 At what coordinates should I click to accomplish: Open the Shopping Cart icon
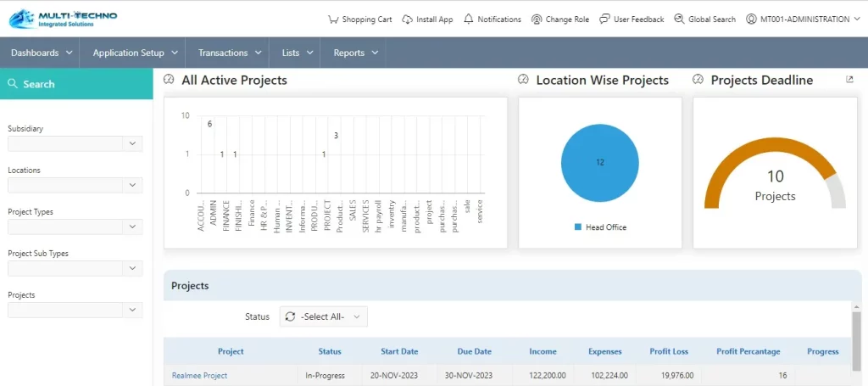332,20
